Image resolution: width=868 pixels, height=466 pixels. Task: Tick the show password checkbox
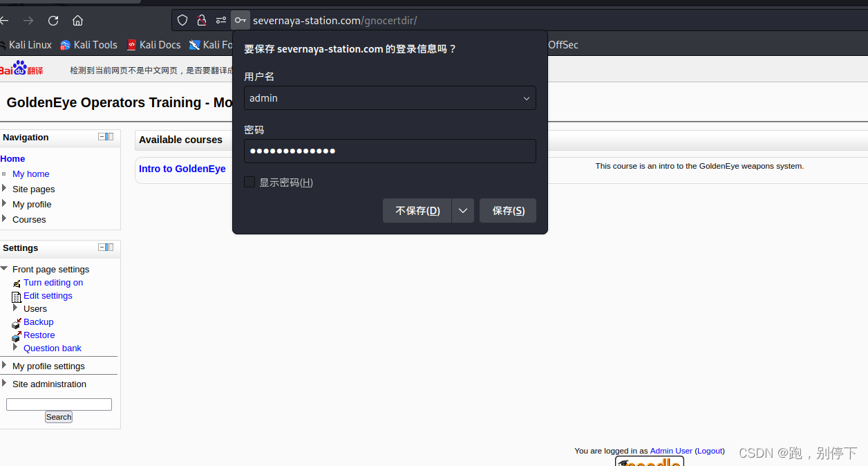pos(249,182)
